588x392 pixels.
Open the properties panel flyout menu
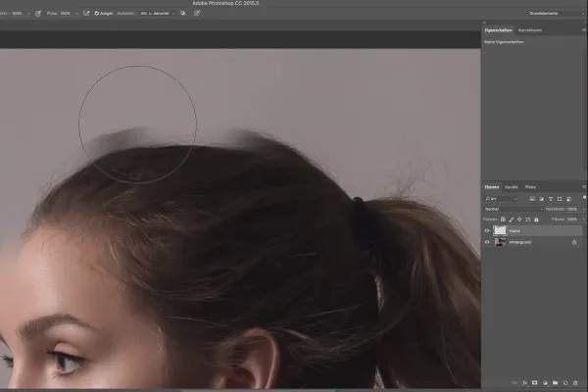(584, 30)
